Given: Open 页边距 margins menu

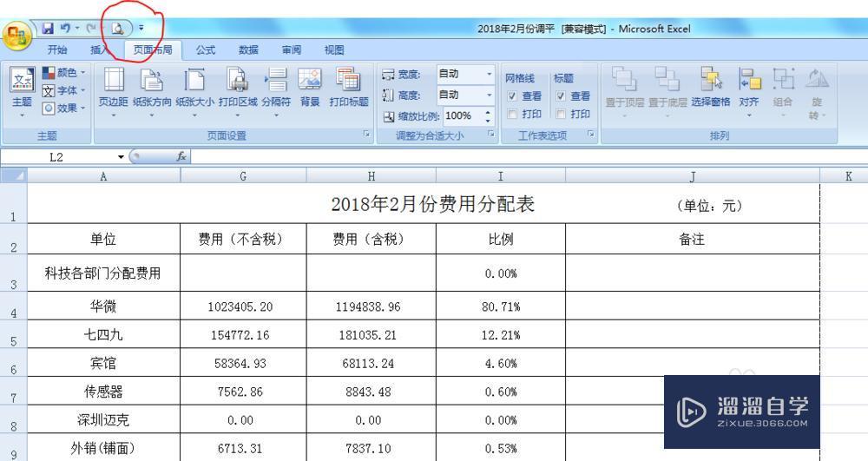Looking at the screenshot, I should pos(114,92).
